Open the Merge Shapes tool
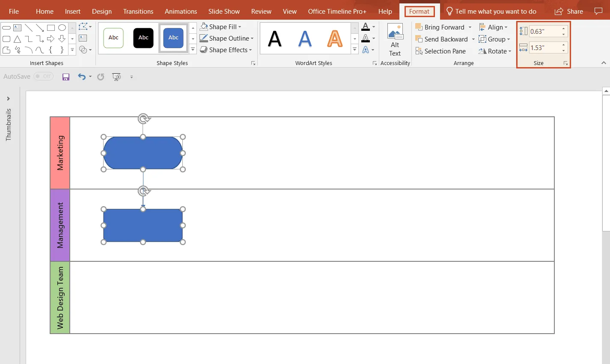Viewport: 610px width, 364px height. [84, 50]
